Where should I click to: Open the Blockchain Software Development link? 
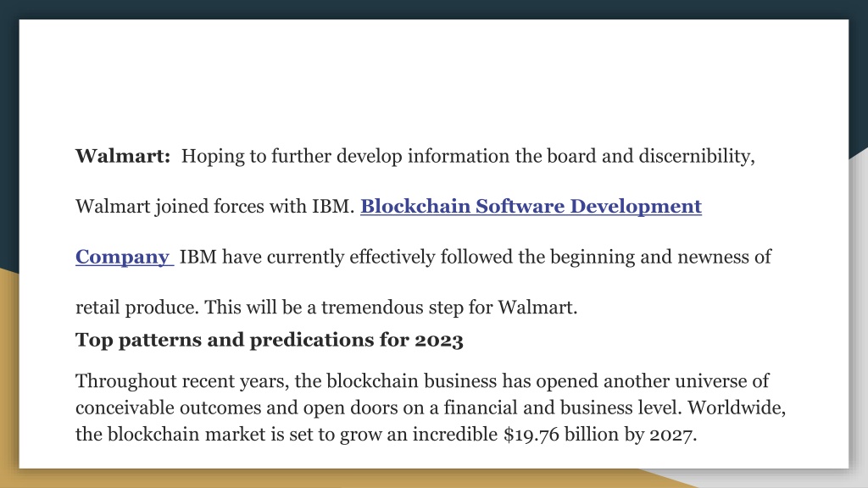[x=531, y=207]
